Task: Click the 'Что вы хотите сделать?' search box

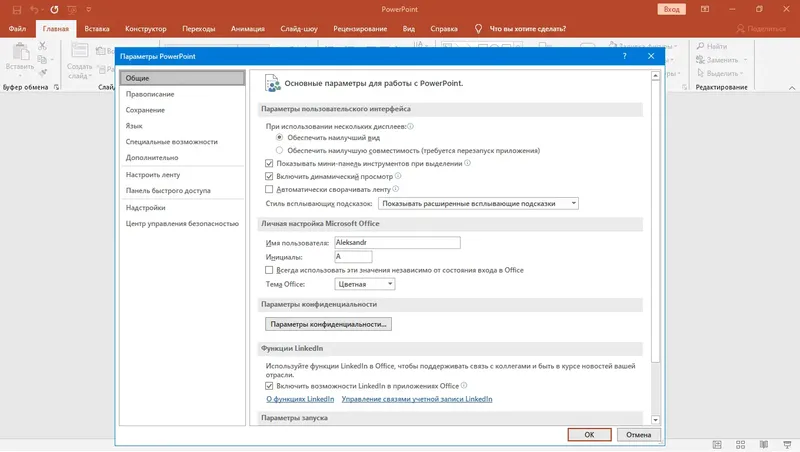Action: click(x=528, y=29)
